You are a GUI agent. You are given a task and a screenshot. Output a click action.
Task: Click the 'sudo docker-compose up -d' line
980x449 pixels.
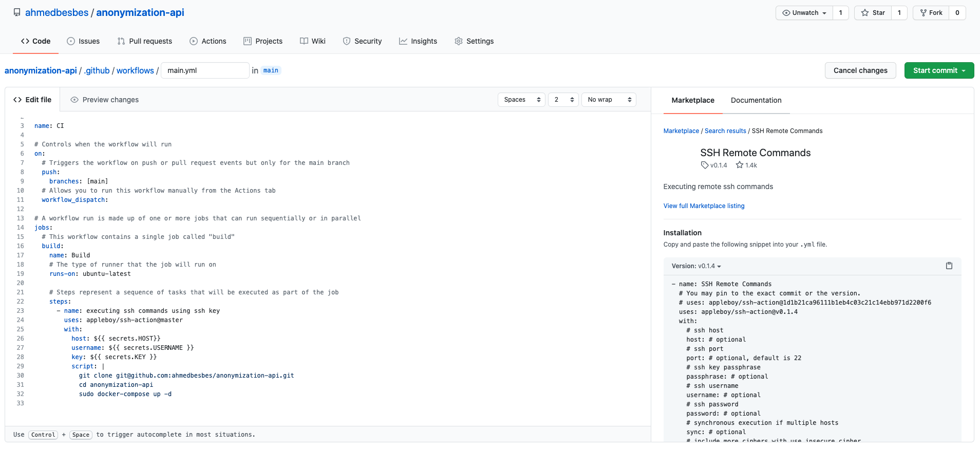click(x=125, y=394)
